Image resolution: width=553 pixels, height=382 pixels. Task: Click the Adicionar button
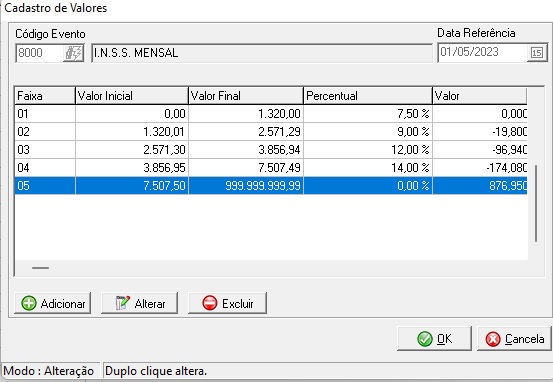coord(53,303)
